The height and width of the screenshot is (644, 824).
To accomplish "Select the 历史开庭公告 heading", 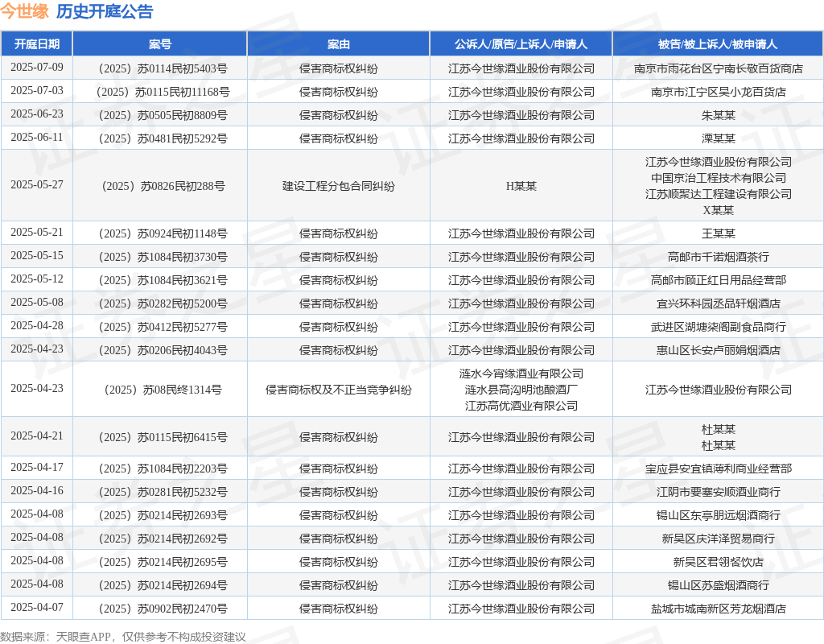I will [x=105, y=11].
